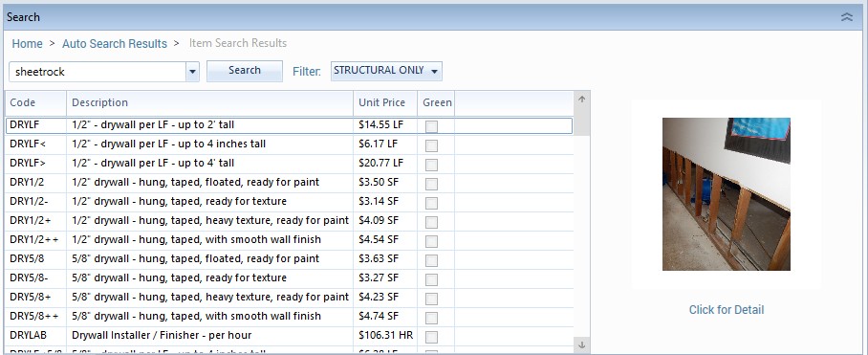Open the STRUCTURAL ONLY filter dropdown

point(386,71)
